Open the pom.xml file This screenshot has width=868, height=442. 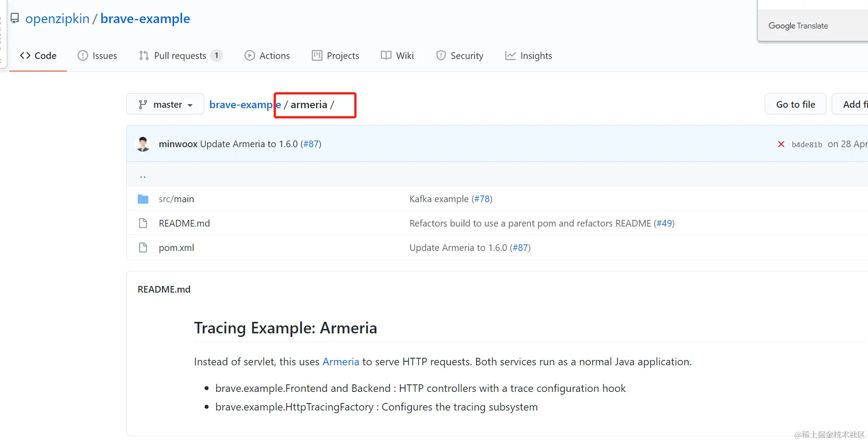click(x=176, y=248)
